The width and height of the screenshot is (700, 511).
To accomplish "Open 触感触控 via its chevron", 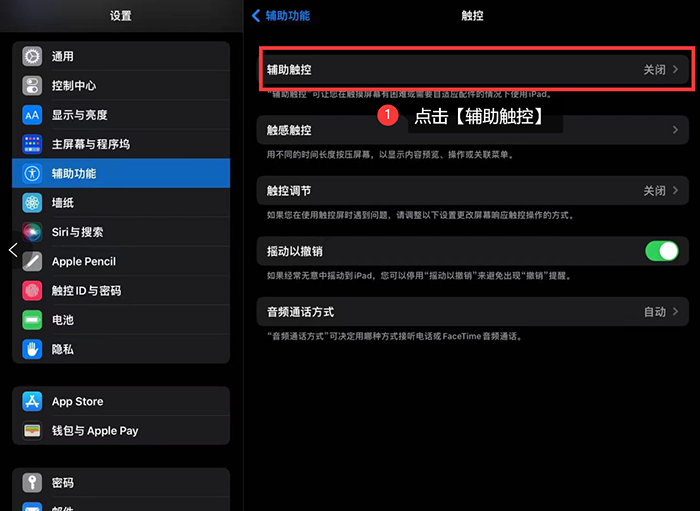I will (x=675, y=130).
